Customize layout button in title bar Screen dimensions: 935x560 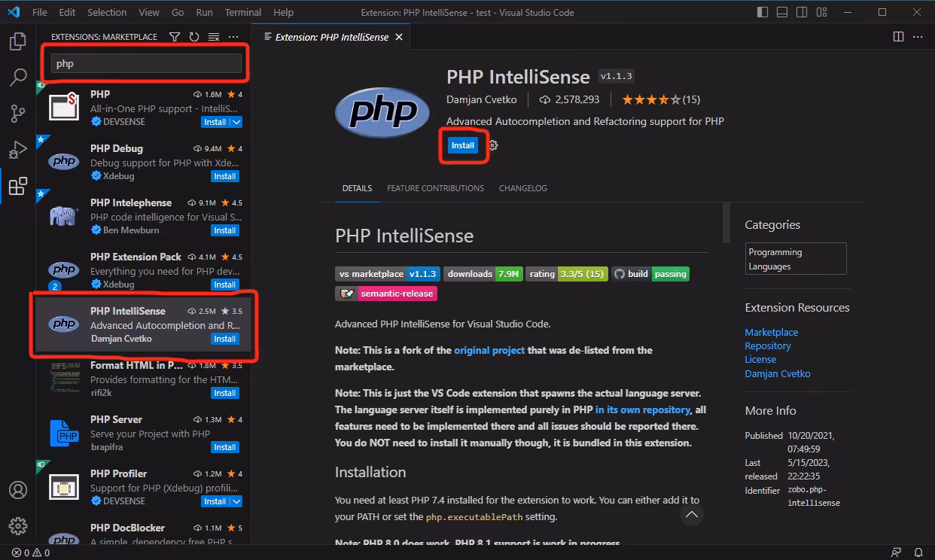(x=822, y=12)
